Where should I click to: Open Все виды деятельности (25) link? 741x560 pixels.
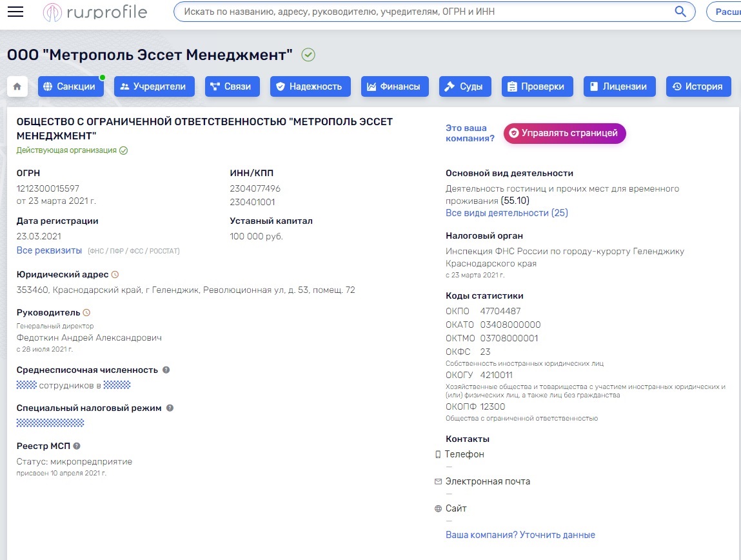click(507, 213)
